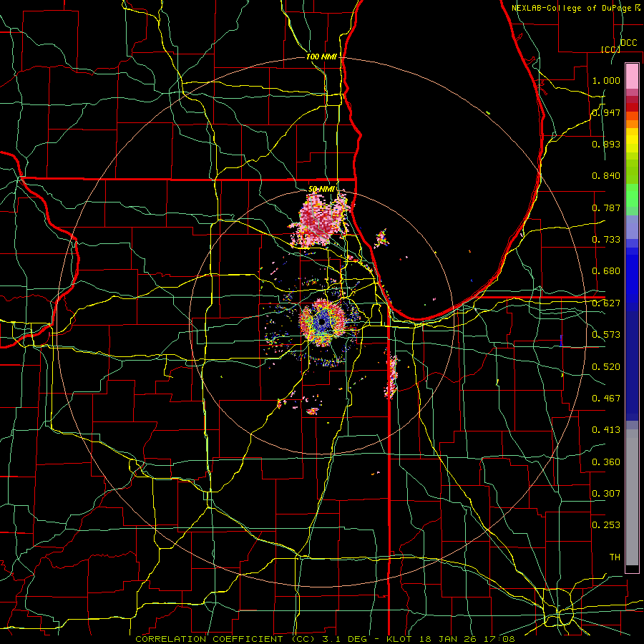
Task: Click the 1.000 legend value
Action: click(x=606, y=80)
